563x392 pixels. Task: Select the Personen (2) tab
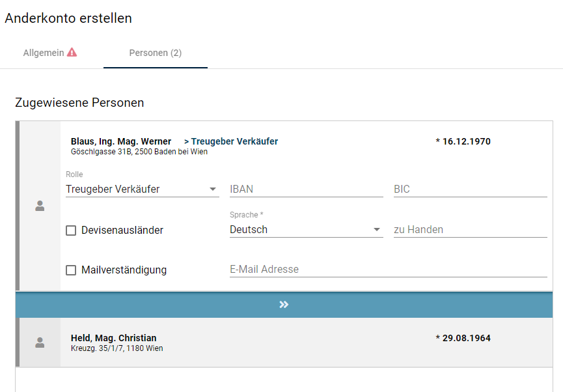click(155, 53)
